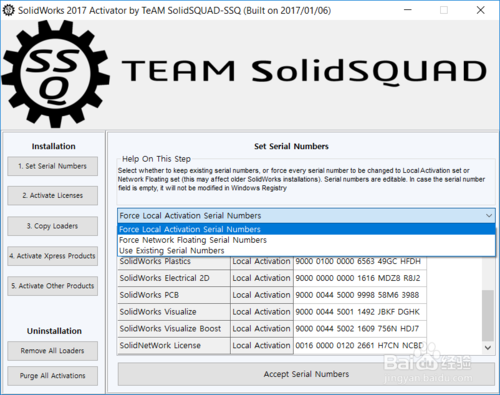Edit the serial number field for SolidWorks Visualize
500x395 pixels.
point(360,312)
